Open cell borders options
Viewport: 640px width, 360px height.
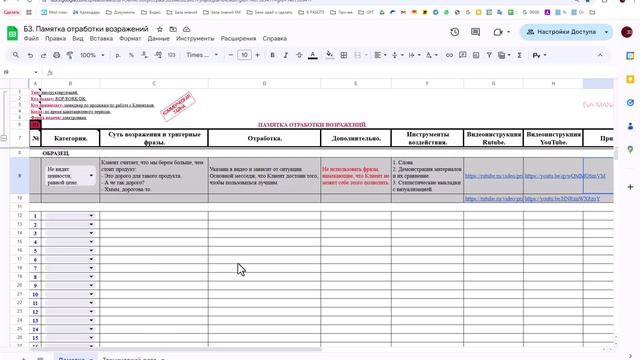[344, 55]
